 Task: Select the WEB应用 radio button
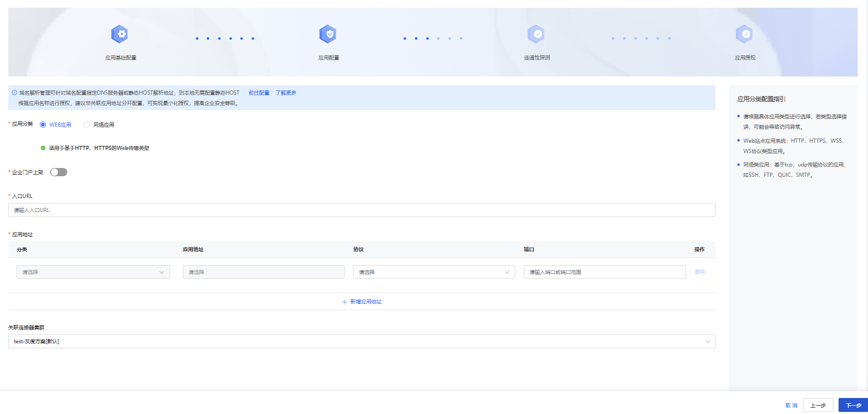(43, 125)
